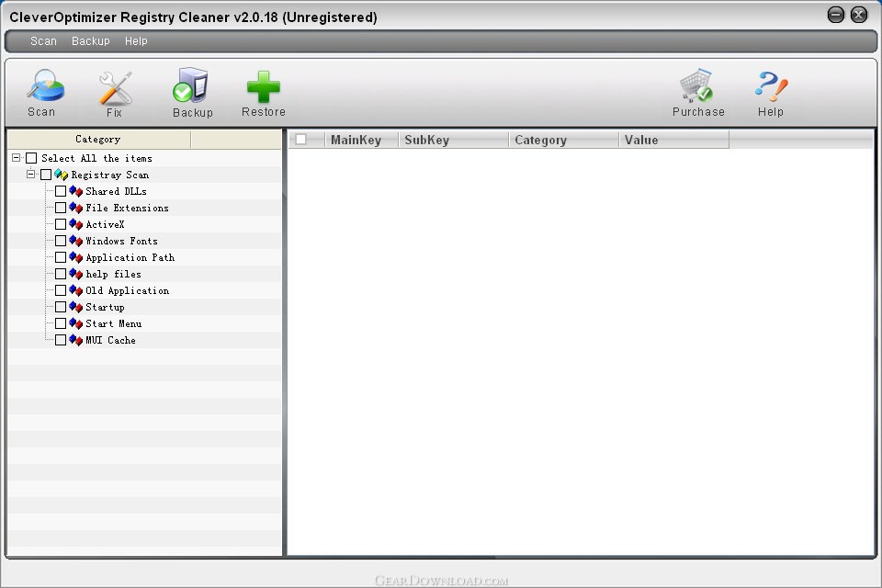Click the Startup row icon
The image size is (882, 588).
[x=76, y=307]
